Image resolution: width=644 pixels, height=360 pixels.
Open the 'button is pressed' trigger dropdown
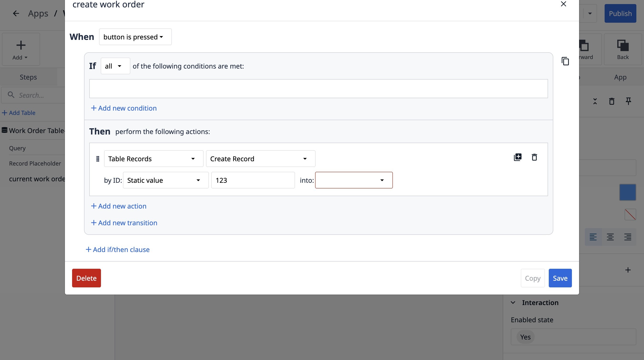(x=135, y=37)
